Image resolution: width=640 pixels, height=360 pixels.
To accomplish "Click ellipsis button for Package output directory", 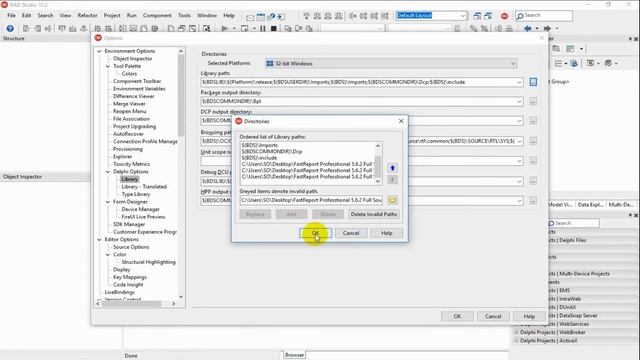I will point(533,101).
